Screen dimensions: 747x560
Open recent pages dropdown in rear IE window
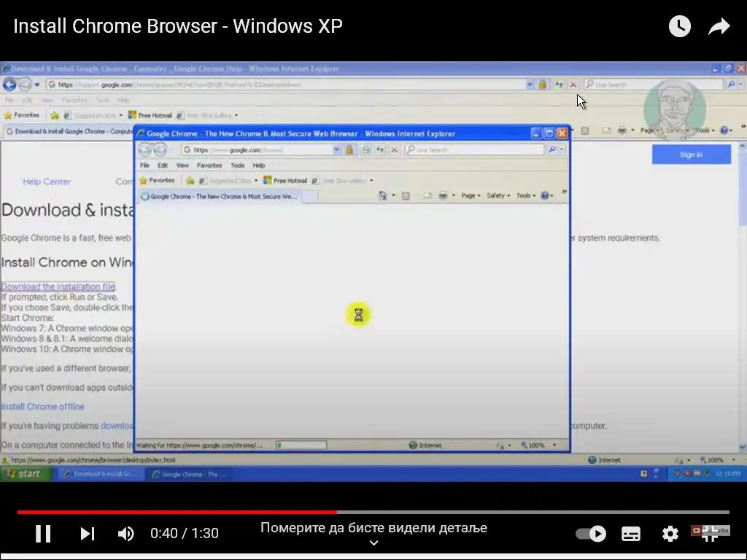[x=36, y=85]
